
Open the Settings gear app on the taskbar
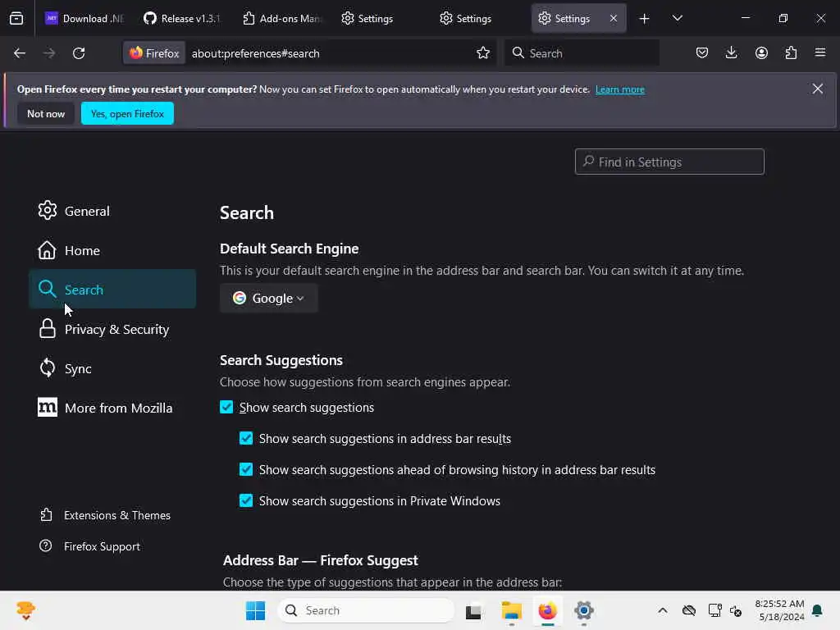pos(584,610)
